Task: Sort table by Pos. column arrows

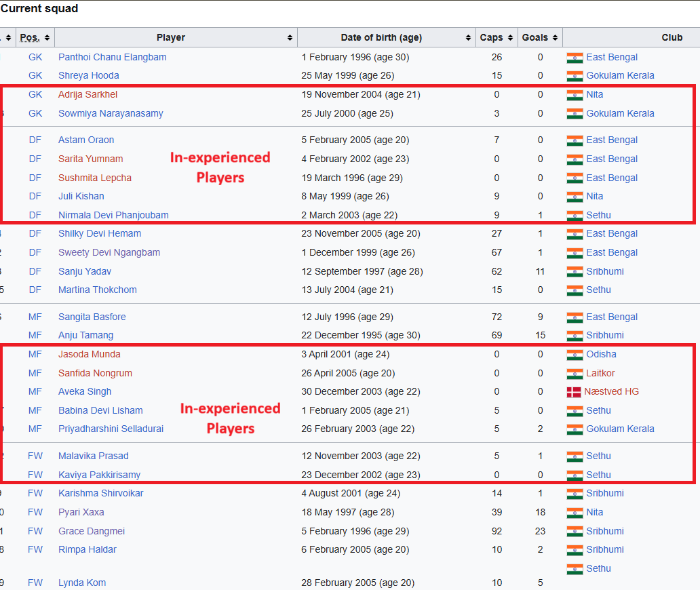Action: tap(47, 38)
